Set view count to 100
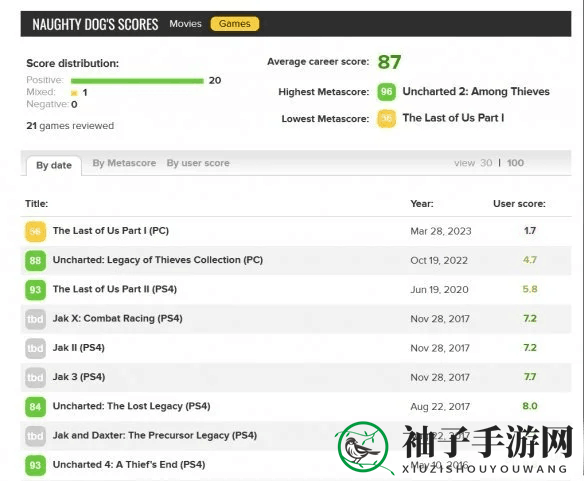This screenshot has height=481, width=584. (x=515, y=163)
